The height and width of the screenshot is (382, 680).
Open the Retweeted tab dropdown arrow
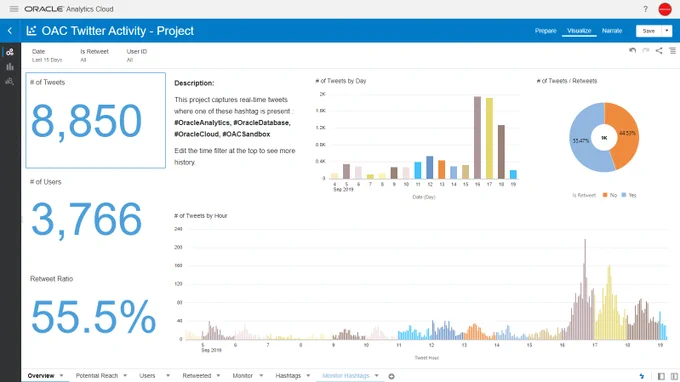pyautogui.click(x=218, y=375)
